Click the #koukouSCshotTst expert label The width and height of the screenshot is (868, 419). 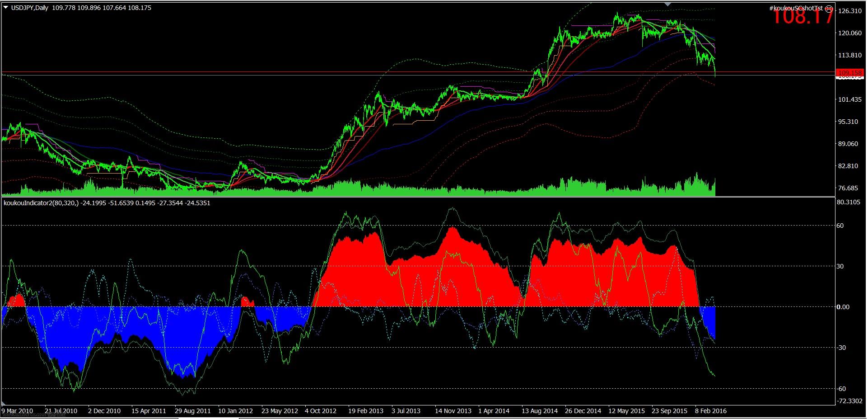(796, 8)
